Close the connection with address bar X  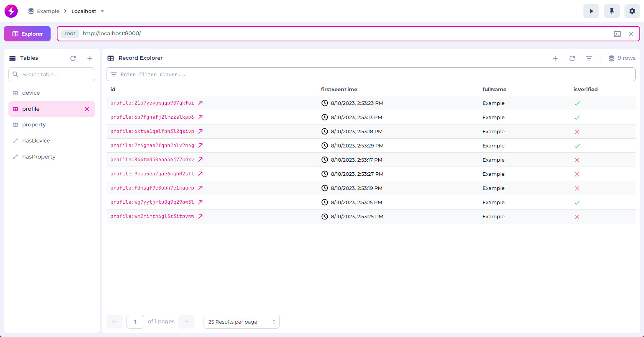631,34
